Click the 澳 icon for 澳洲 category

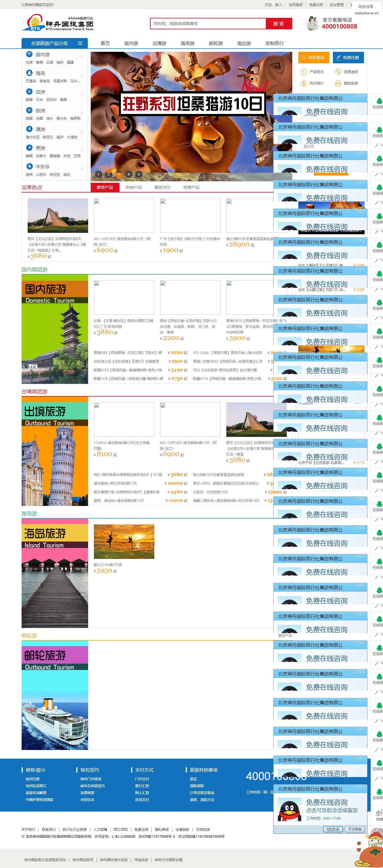(x=29, y=129)
